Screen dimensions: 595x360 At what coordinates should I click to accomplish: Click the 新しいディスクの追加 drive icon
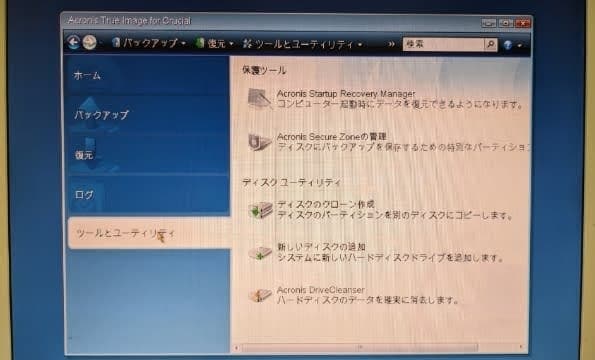coord(260,253)
